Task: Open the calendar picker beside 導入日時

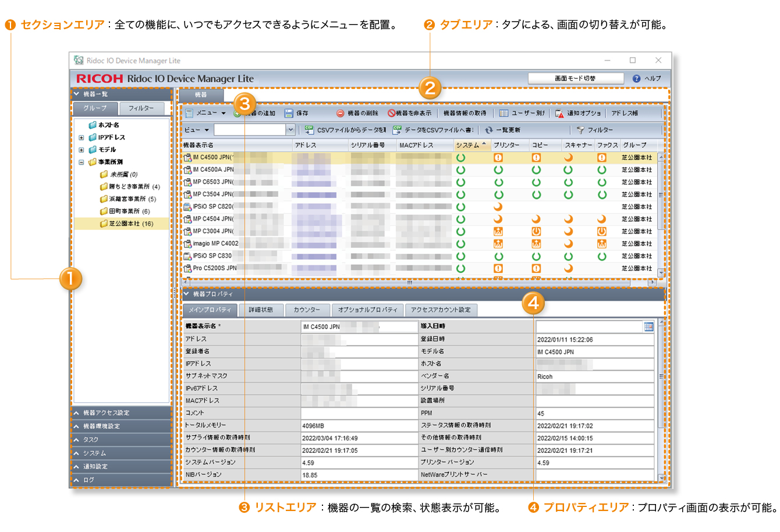Action: coord(648,327)
